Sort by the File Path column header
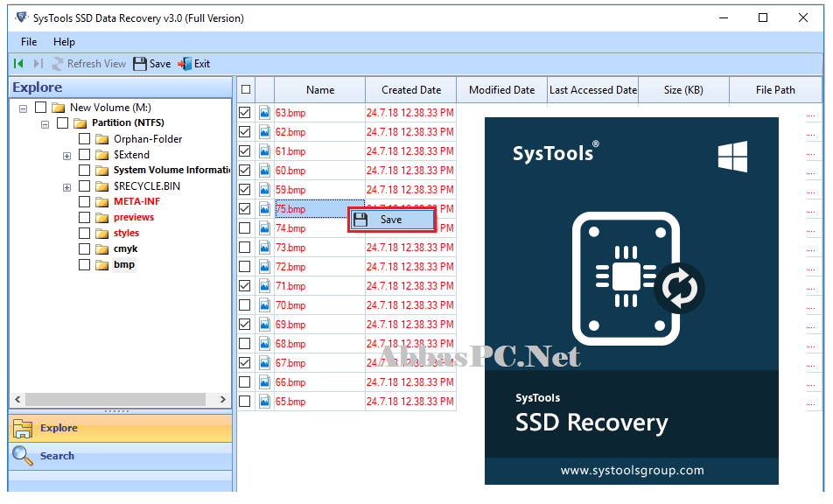Screen dimensions: 833x504 (775, 90)
